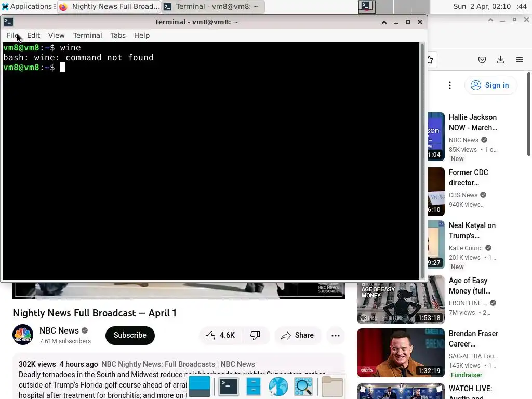Switch to first workspace in panel switcher
The height and width of the screenshot is (399, 532).
[x=367, y=6]
